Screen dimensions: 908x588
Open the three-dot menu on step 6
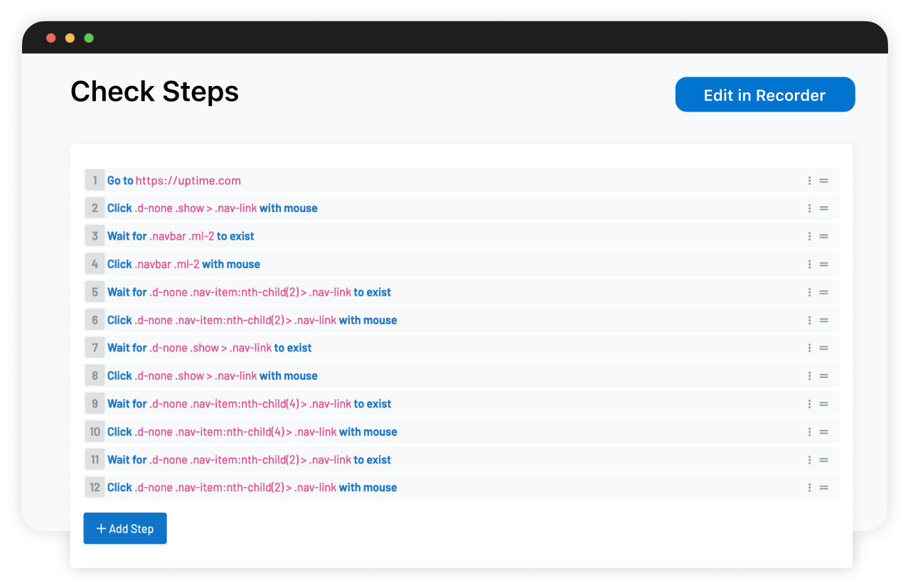click(809, 320)
